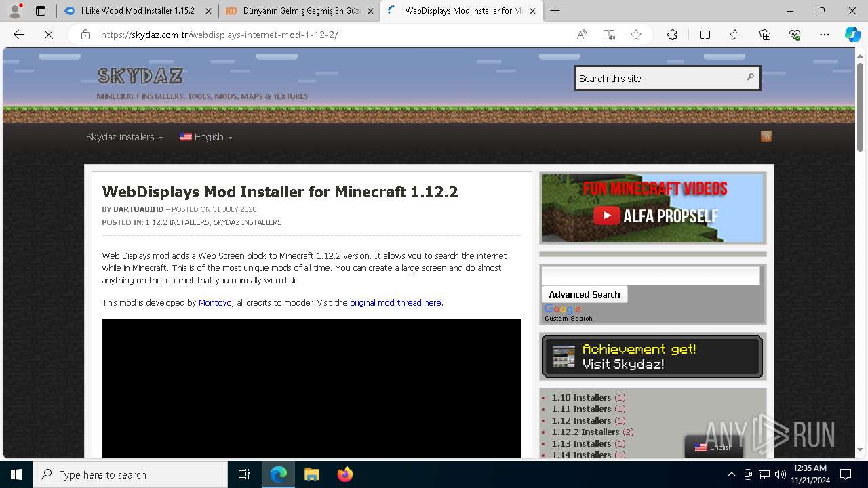Open Task View on taskbar
Viewport: 868px width, 488px height.
pyautogui.click(x=244, y=474)
